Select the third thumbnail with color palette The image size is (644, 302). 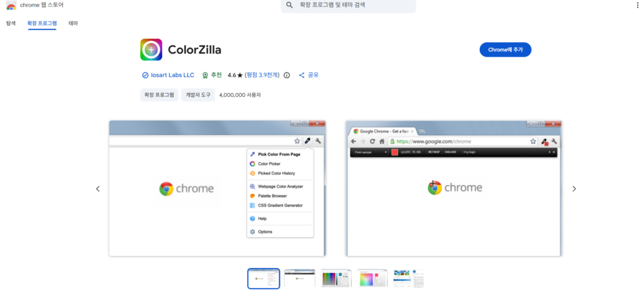pos(336,278)
